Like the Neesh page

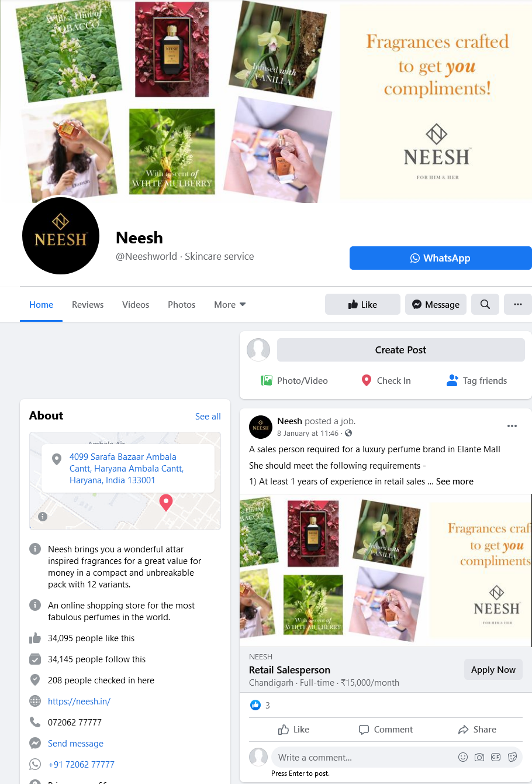tap(362, 304)
